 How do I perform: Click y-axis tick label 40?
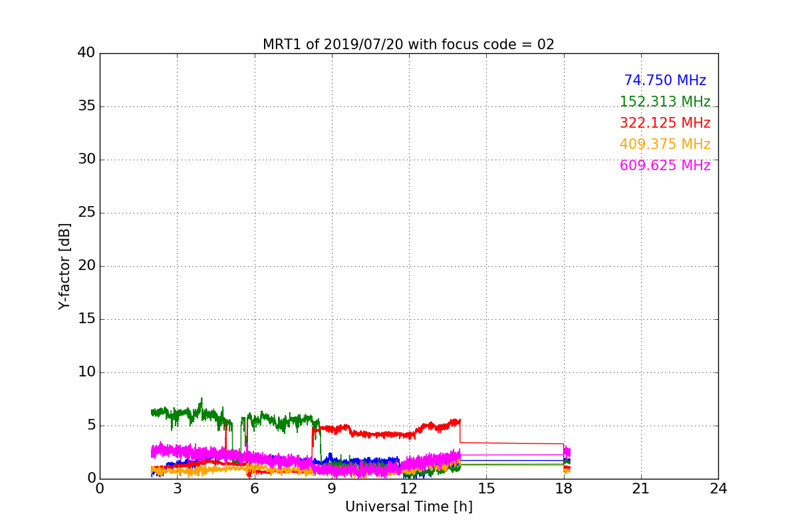pyautogui.click(x=86, y=53)
